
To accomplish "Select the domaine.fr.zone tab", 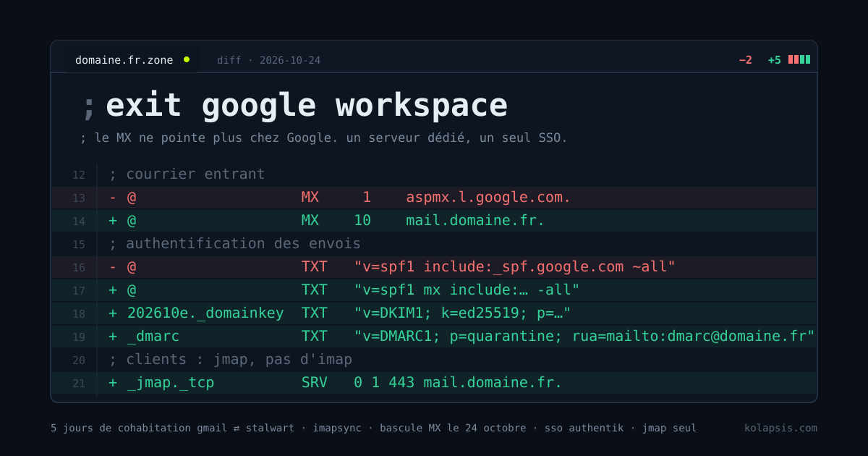I will pos(130,60).
